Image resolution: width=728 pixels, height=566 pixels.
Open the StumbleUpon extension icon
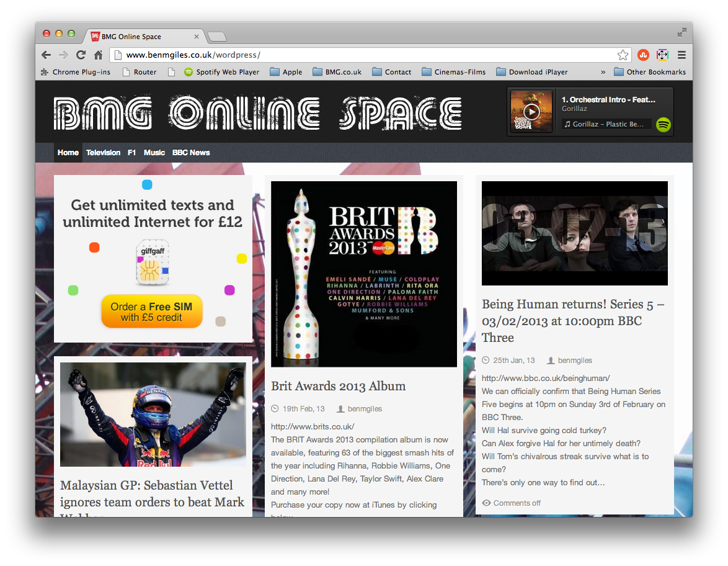tap(643, 55)
